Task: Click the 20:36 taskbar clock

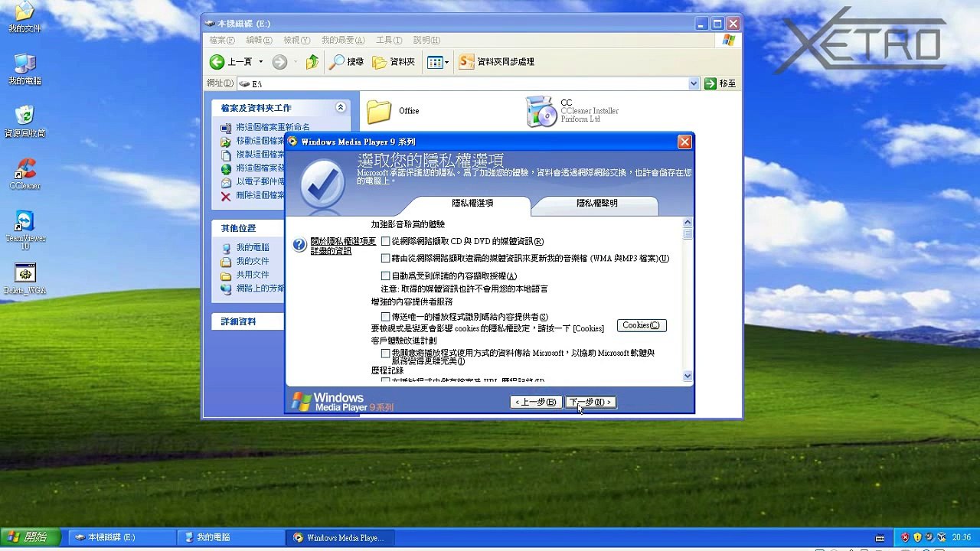Action: [961, 538]
